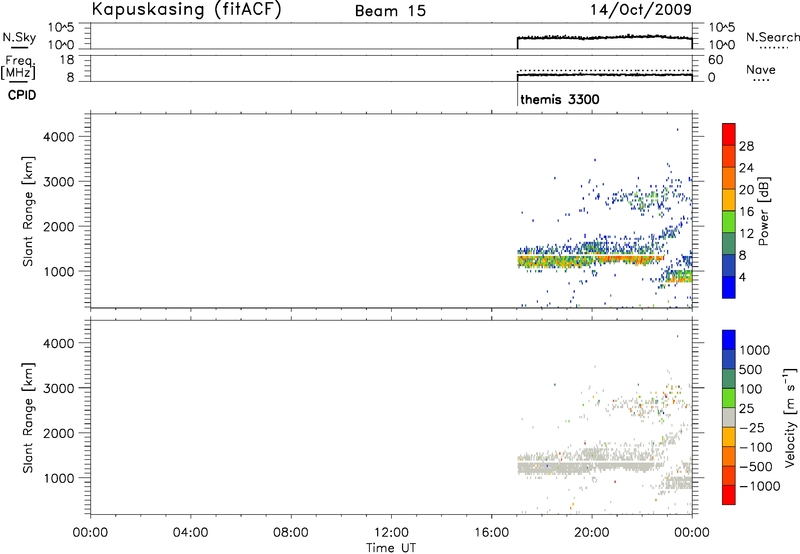Click the '4000' tick on the power panel axis
The width and height of the screenshot is (800, 554).
tap(59, 137)
